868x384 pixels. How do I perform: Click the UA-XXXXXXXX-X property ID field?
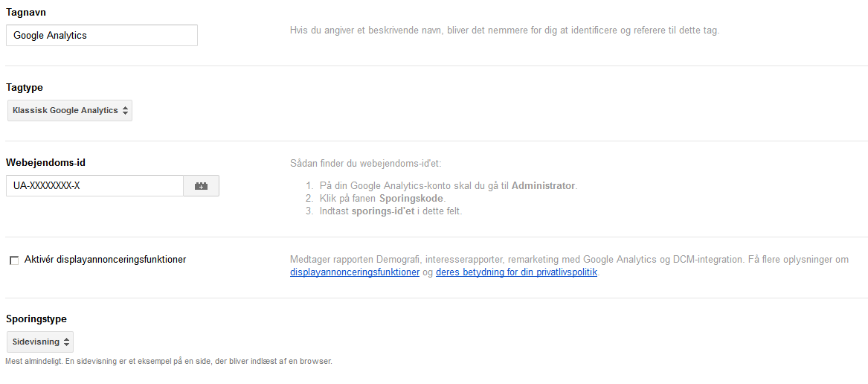pos(94,186)
